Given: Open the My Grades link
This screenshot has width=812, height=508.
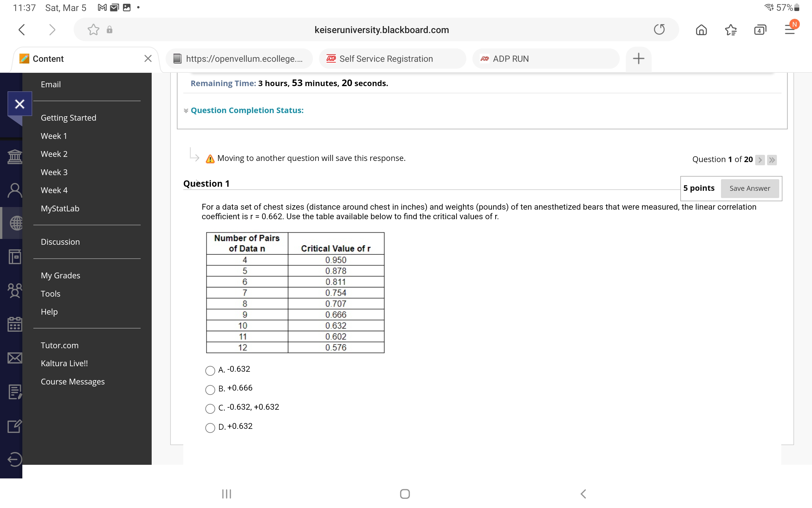Looking at the screenshot, I should coord(61,275).
